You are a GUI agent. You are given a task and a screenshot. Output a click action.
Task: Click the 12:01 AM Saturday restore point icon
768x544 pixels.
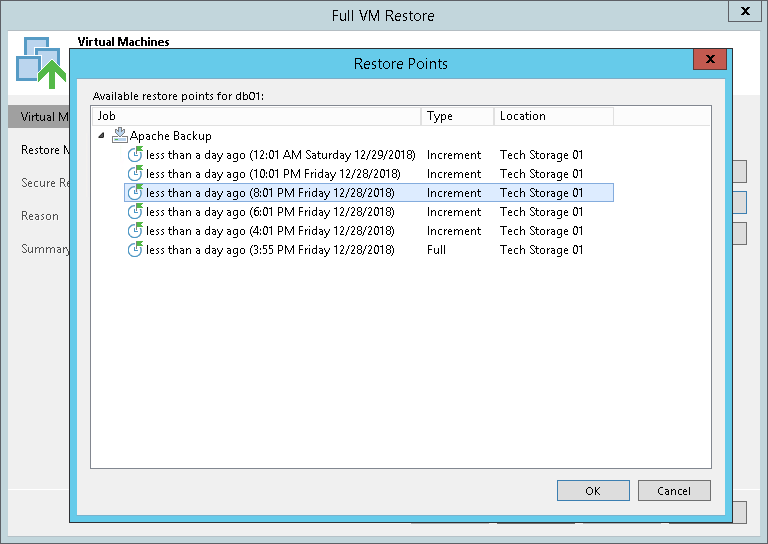[x=135, y=155]
